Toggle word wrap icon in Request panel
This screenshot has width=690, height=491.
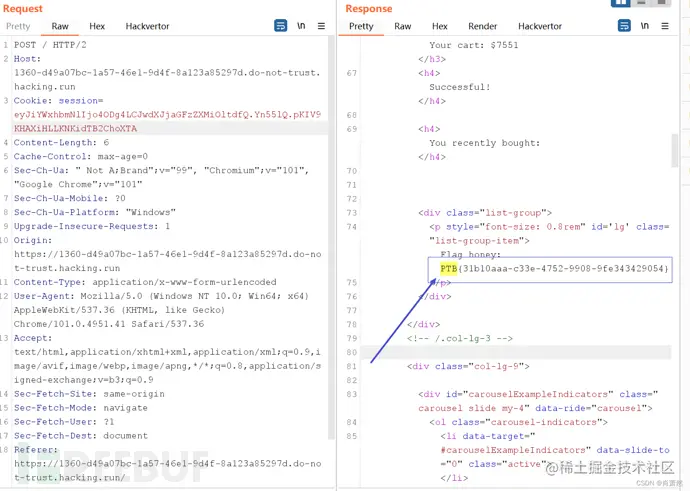pyautogui.click(x=281, y=26)
